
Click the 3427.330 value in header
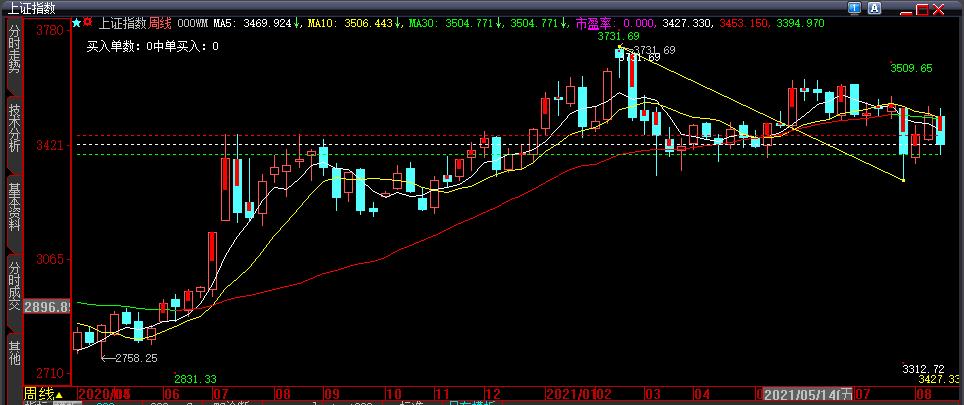pos(688,23)
